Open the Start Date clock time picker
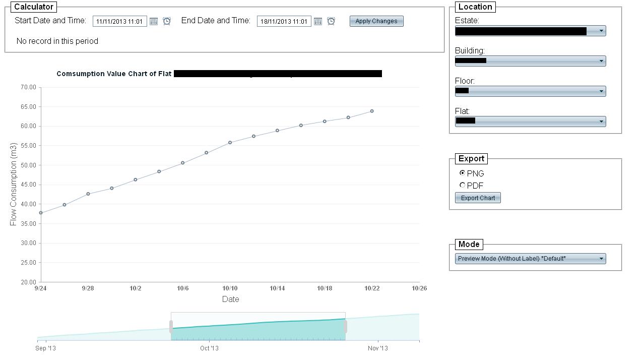The image size is (644, 362). pos(167,21)
